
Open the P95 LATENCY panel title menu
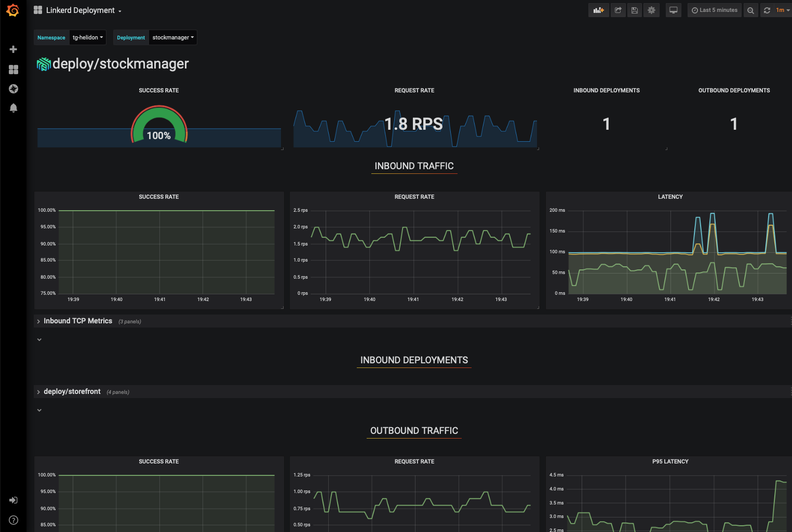click(x=670, y=461)
